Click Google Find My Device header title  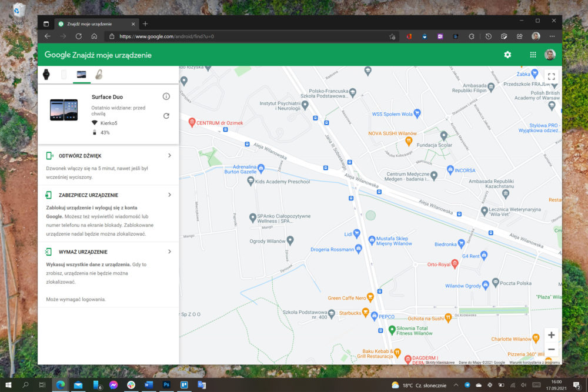point(98,55)
